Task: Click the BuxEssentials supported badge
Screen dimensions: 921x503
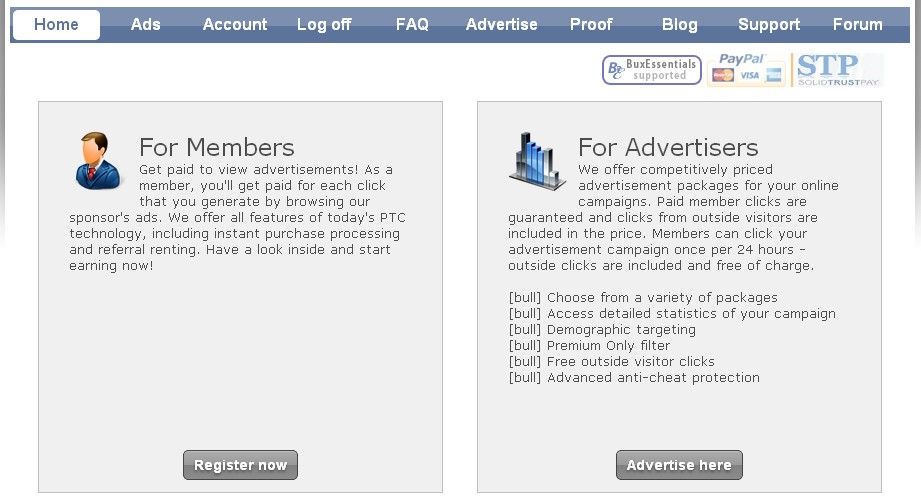Action: click(651, 70)
